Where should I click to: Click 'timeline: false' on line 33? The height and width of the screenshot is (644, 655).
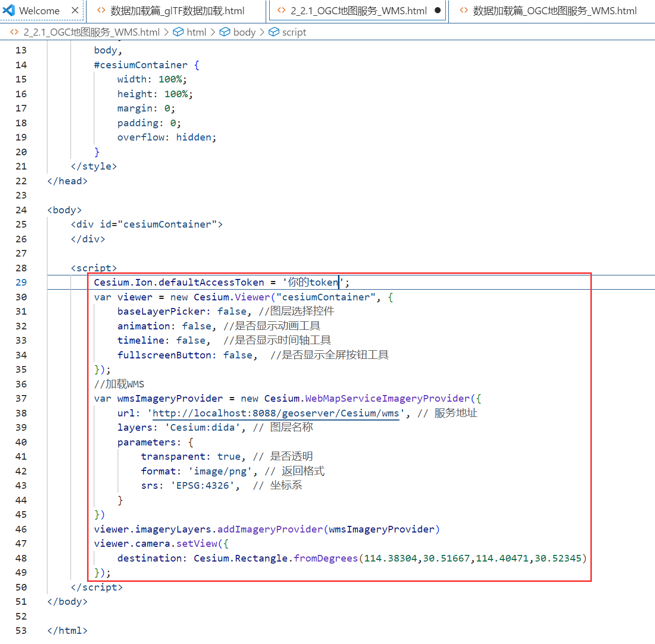coord(161,341)
